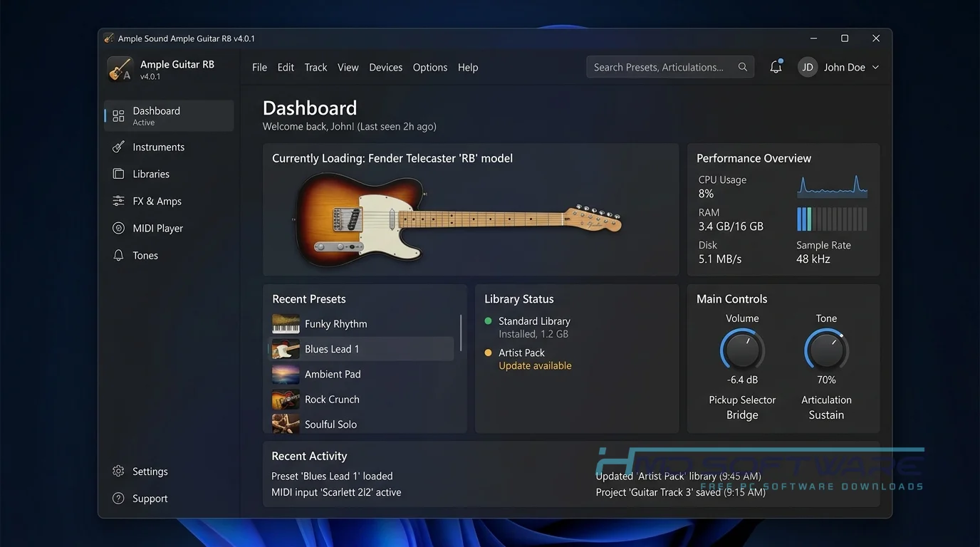The width and height of the screenshot is (980, 547).
Task: Click "Project 'Guitar Track 3' saved" entry
Action: click(681, 492)
